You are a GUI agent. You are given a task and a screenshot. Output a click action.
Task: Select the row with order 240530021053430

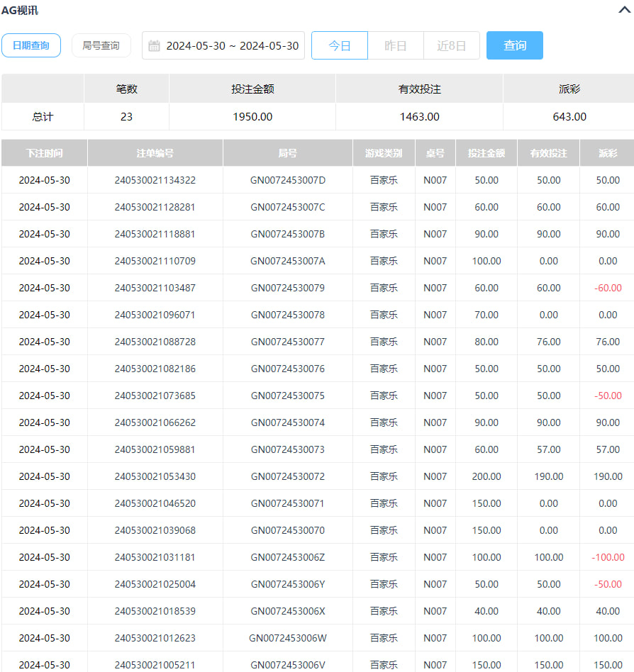(155, 476)
